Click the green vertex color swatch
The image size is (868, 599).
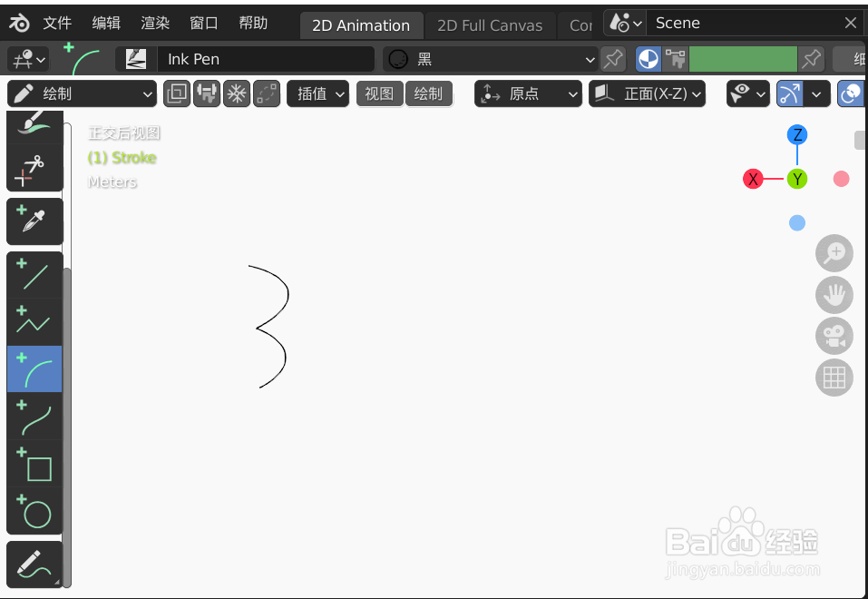743,58
